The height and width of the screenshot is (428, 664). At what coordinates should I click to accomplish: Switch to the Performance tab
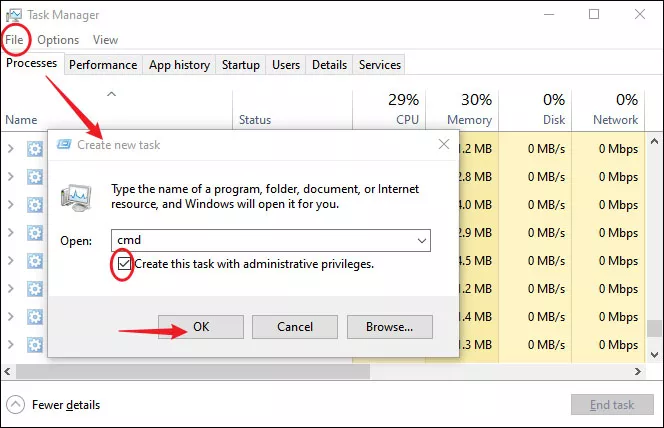[x=103, y=65]
